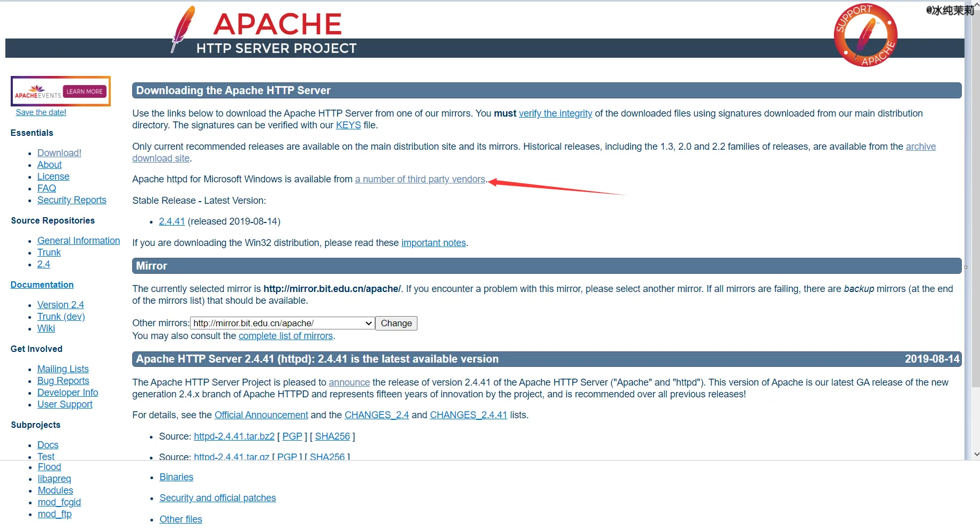Open the Other files link
This screenshot has width=980, height=530.
181,519
